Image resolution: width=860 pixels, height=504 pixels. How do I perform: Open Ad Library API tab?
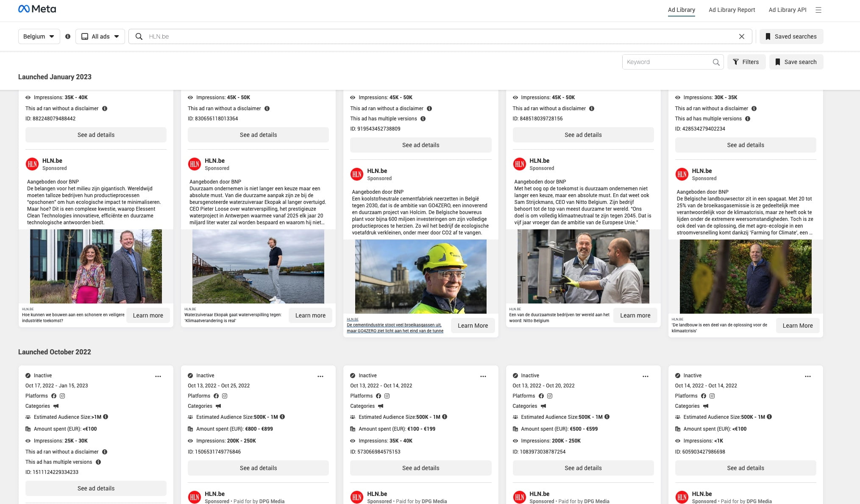coord(788,10)
